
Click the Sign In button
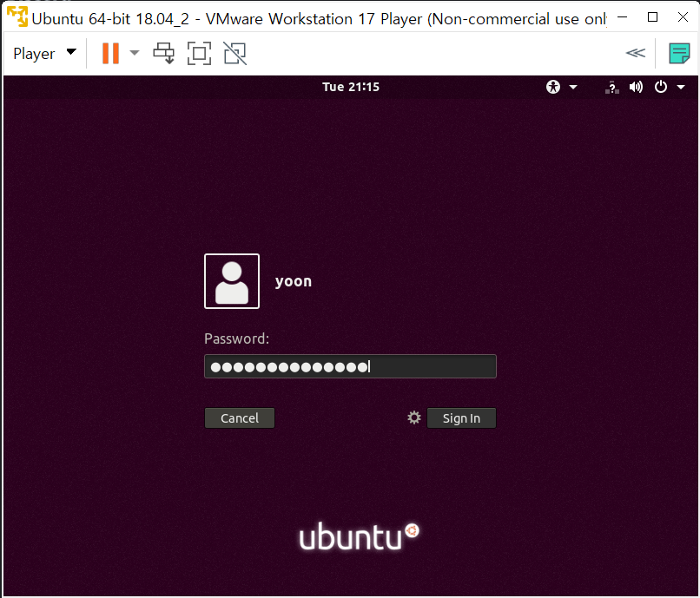coord(462,418)
